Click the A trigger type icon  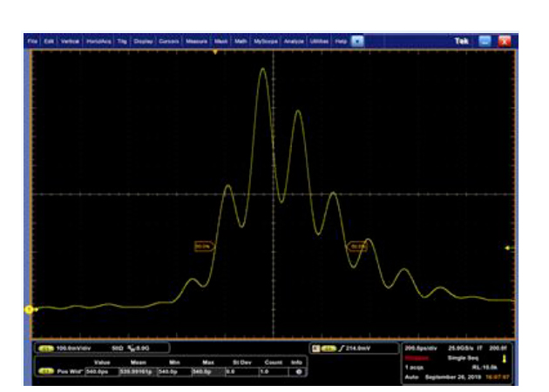coord(315,348)
